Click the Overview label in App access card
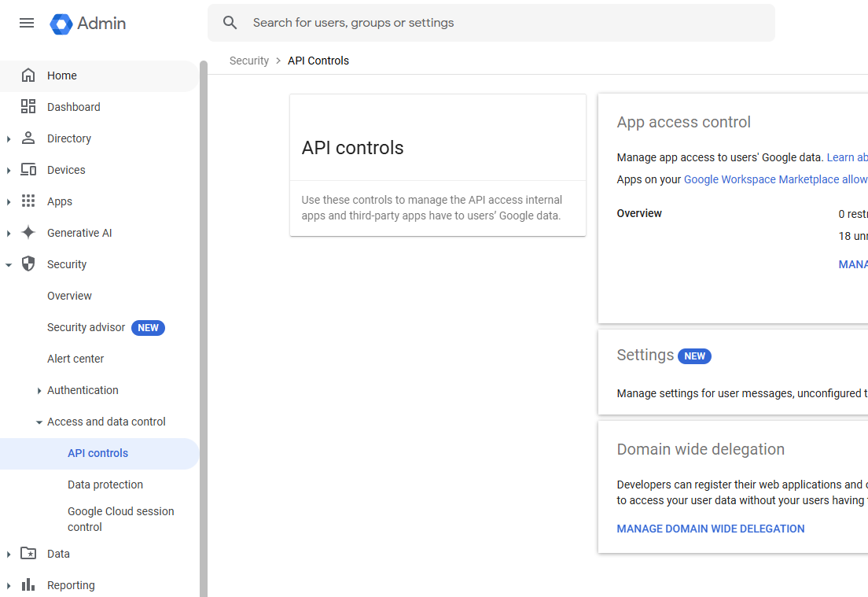 639,213
